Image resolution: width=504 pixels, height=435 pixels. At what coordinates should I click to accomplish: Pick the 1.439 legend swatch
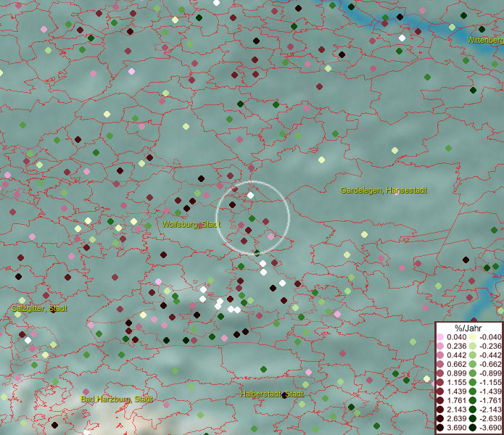click(440, 391)
